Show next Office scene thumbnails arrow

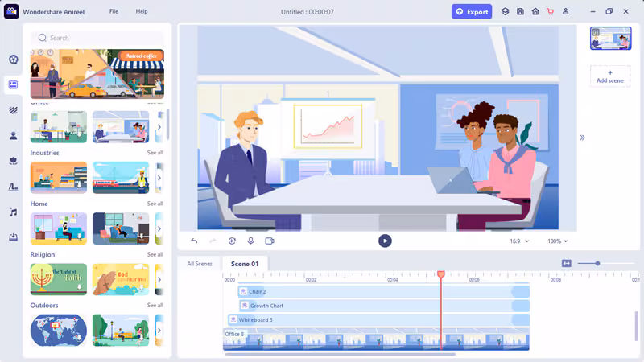pyautogui.click(x=159, y=127)
